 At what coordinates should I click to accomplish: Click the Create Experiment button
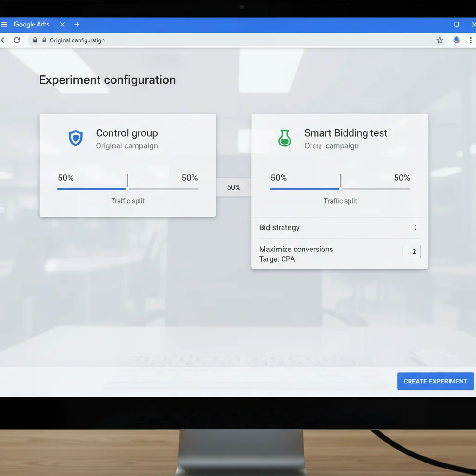(x=435, y=381)
